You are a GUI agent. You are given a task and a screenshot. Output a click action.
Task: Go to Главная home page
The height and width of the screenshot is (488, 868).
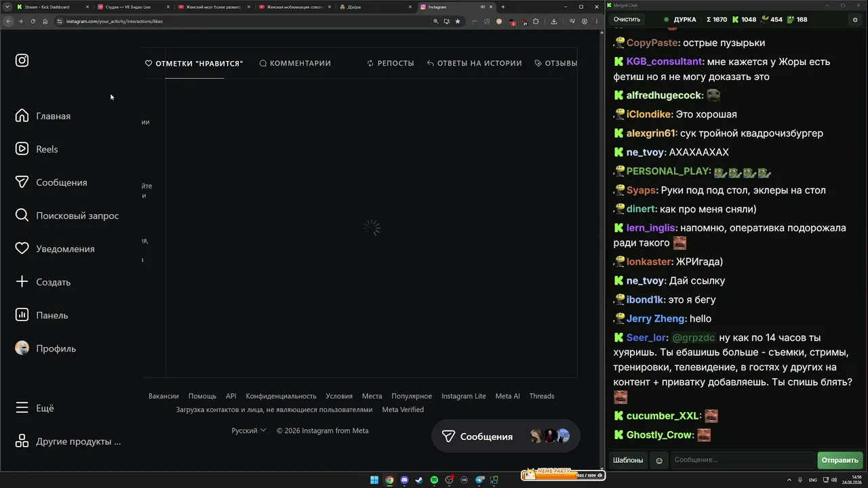[43, 116]
